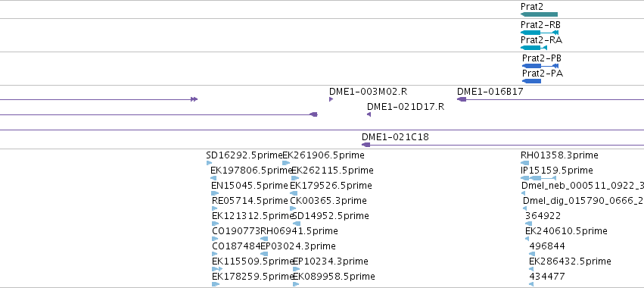Screen dimensions: 644x288
Task: Select the IP15159.5prime spliced EST feature
Action: tap(539, 178)
